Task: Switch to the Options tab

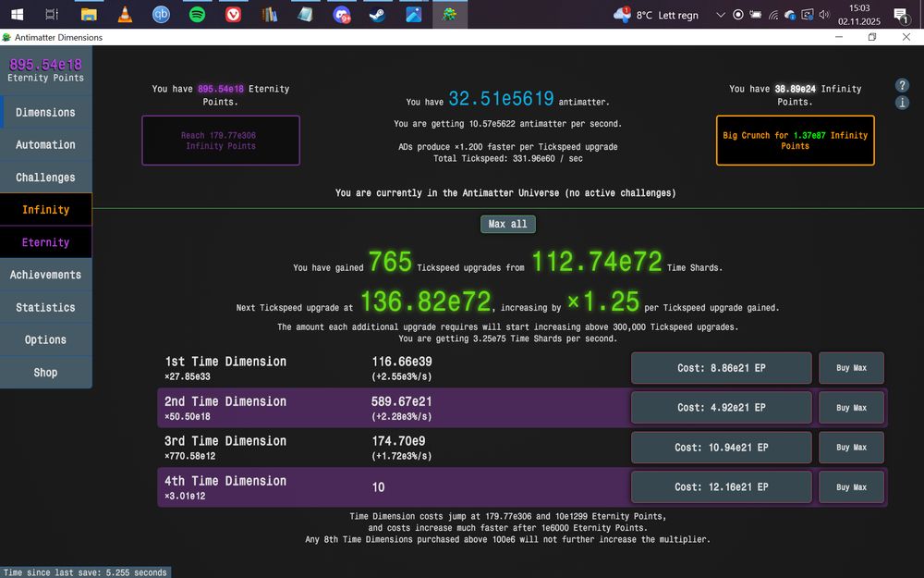Action: [x=46, y=339]
